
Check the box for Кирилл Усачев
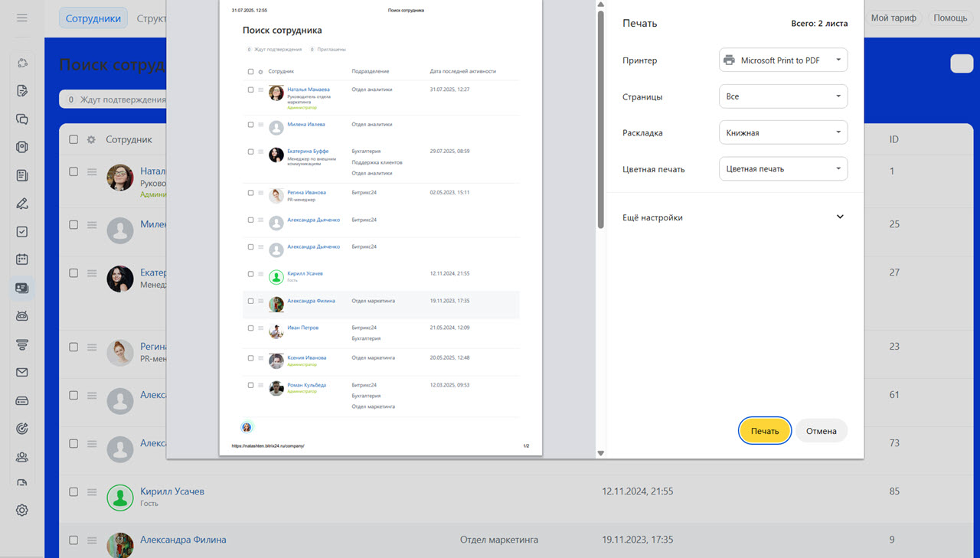tap(73, 491)
